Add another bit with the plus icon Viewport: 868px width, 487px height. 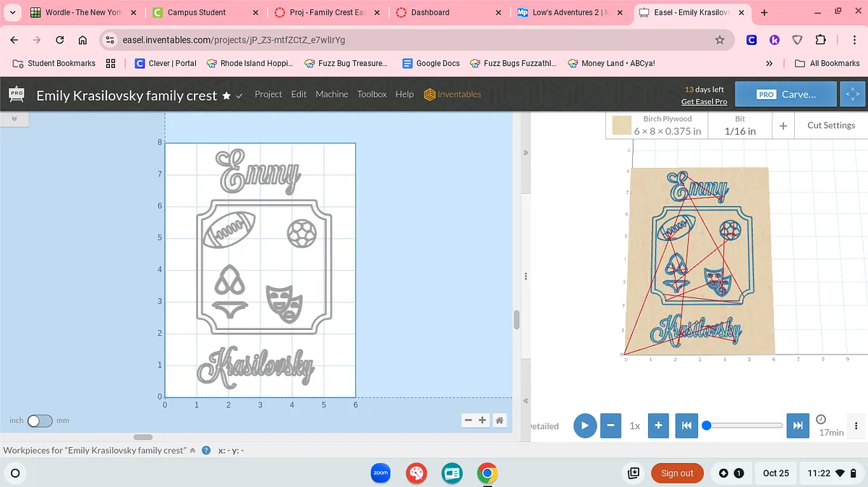(x=783, y=125)
